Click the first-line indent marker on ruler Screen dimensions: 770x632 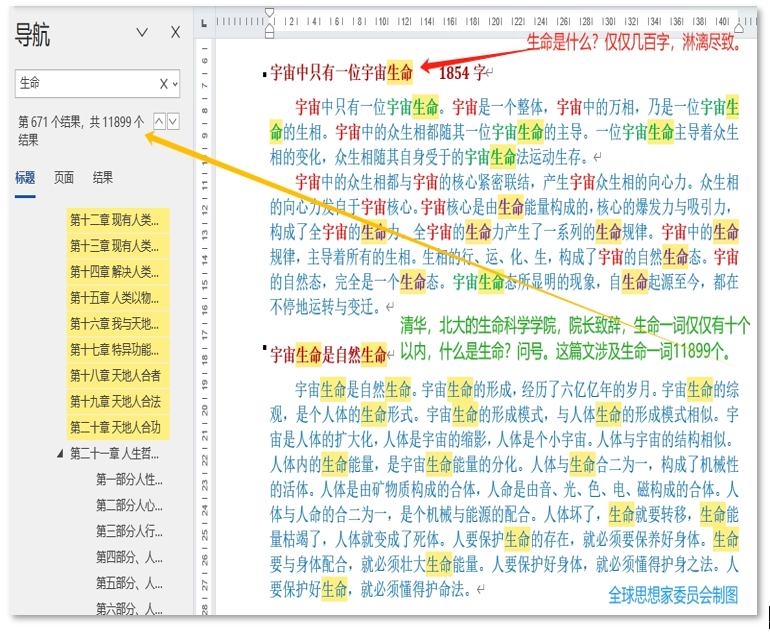[x=269, y=14]
